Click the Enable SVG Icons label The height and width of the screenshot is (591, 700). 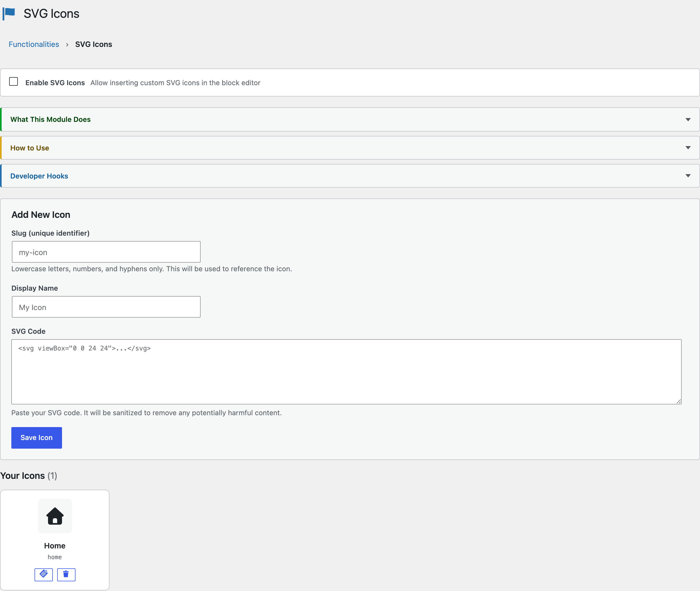pos(55,83)
